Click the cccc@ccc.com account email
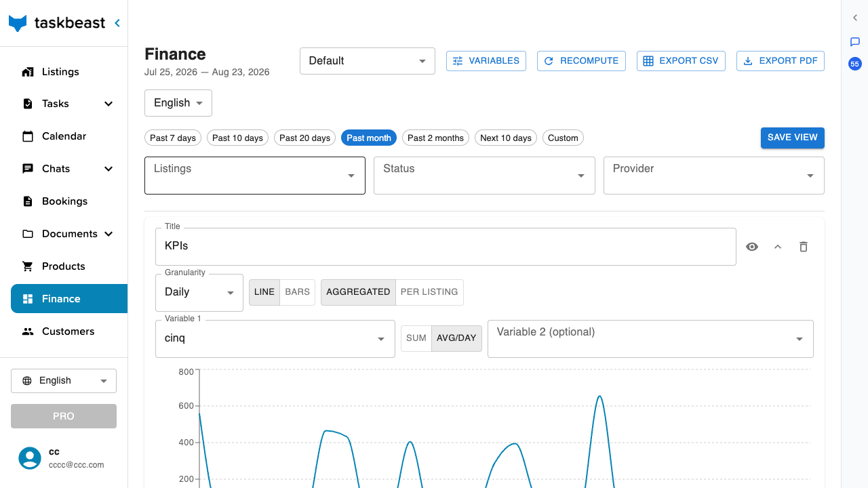 pyautogui.click(x=76, y=465)
